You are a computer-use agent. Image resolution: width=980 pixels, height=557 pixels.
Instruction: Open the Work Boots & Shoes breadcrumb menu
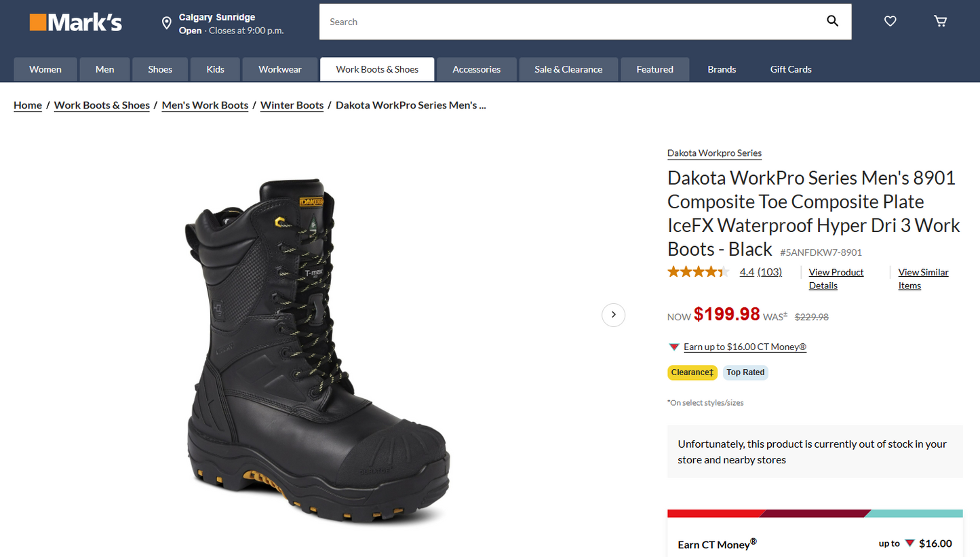tap(102, 105)
